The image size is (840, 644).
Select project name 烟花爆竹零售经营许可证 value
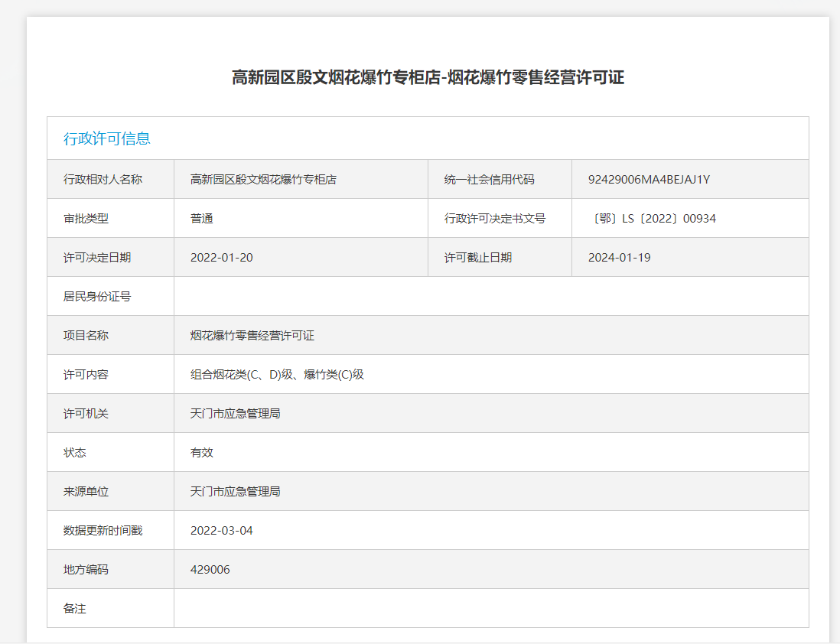(x=252, y=336)
